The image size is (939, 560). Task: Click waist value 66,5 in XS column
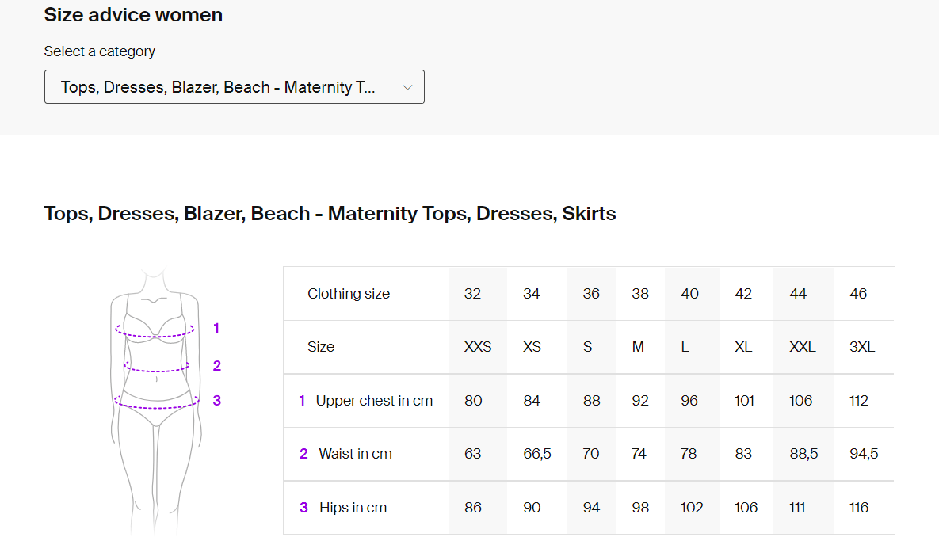[537, 454]
